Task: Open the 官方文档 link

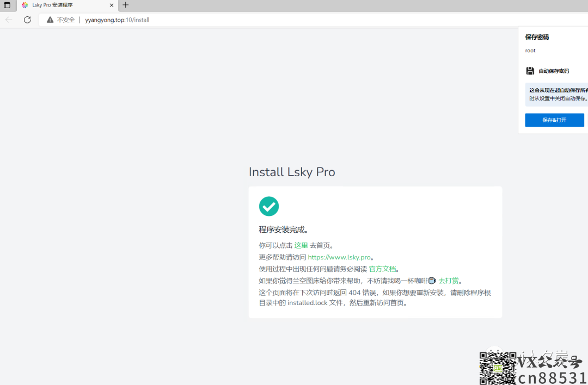Action: pyautogui.click(x=382, y=269)
